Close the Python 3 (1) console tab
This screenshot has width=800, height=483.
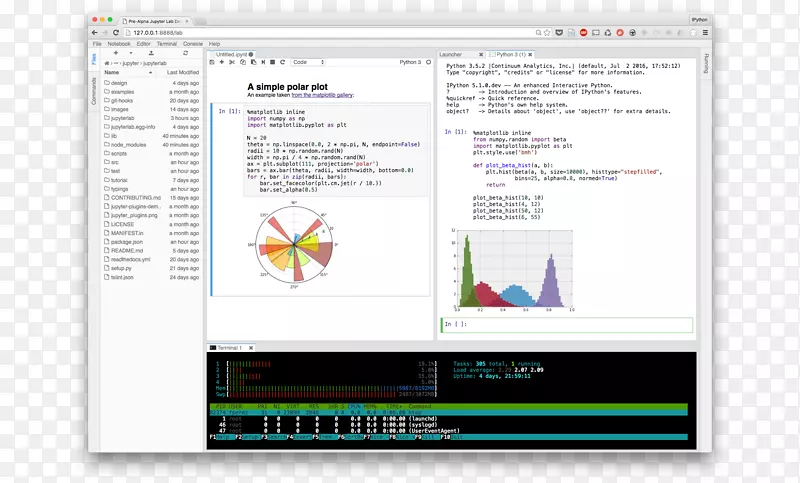[x=530, y=55]
